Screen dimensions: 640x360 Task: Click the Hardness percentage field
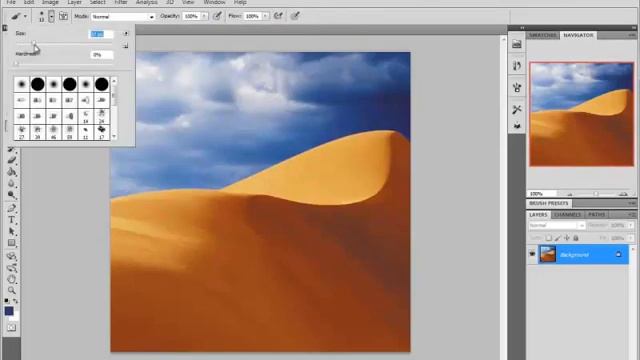[x=101, y=55]
